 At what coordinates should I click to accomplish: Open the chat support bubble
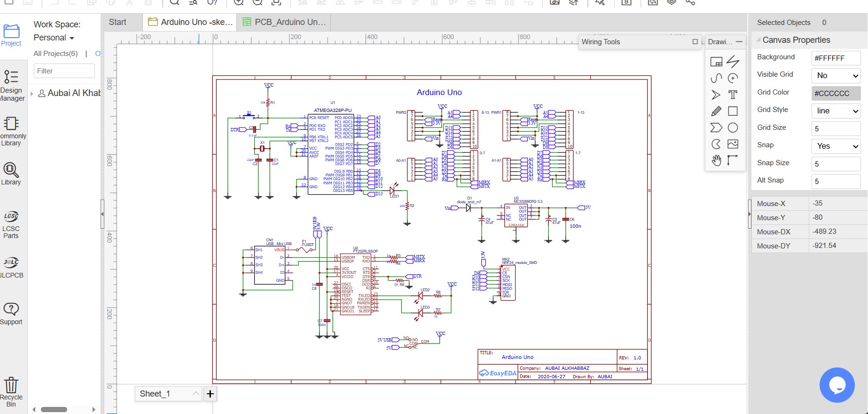coord(837,385)
